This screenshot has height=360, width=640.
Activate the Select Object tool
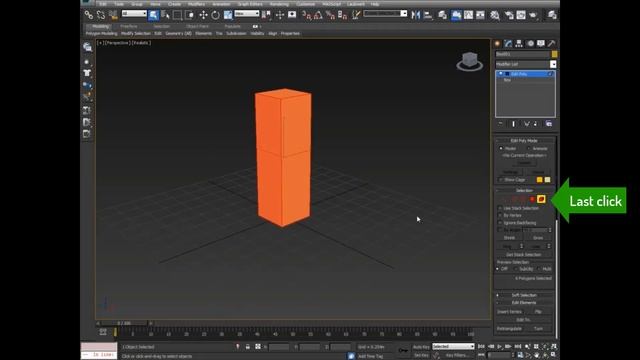pos(153,15)
